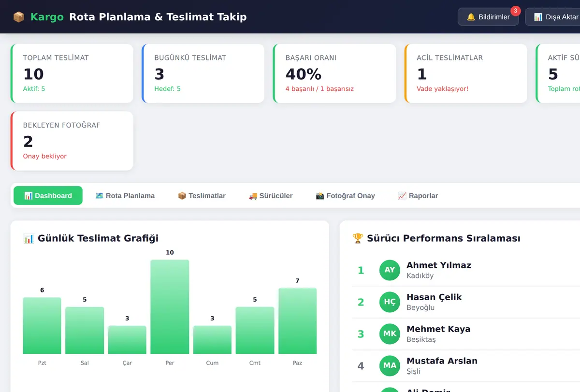Click the "Hedef: 5" text

[167, 89]
